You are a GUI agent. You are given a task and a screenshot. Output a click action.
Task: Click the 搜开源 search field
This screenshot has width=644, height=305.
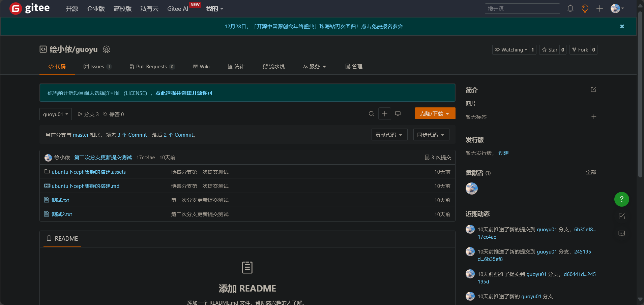(522, 9)
